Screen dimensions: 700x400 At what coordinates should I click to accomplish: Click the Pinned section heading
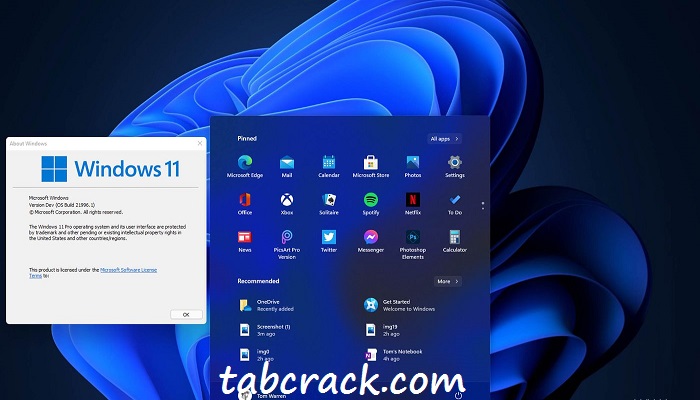tap(247, 138)
